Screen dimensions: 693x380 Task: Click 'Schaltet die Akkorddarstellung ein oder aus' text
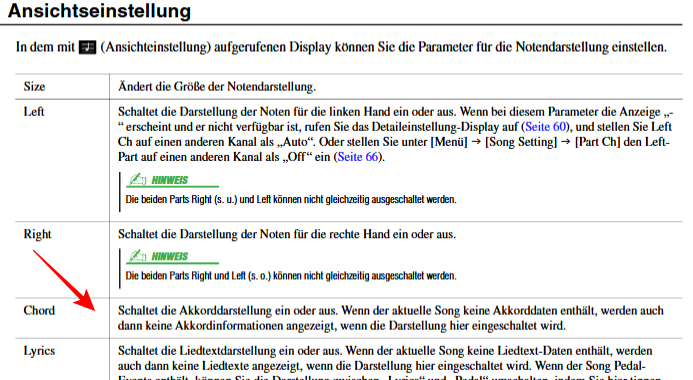coord(228,310)
